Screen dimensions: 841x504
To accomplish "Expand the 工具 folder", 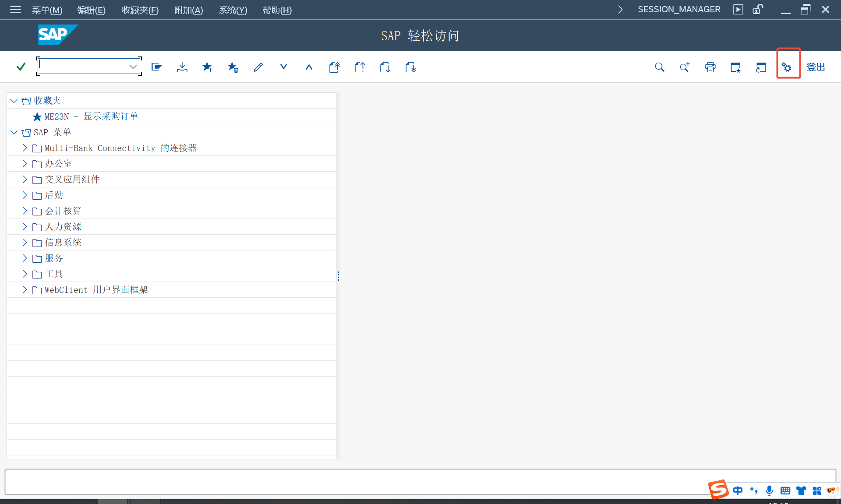I will coord(25,274).
